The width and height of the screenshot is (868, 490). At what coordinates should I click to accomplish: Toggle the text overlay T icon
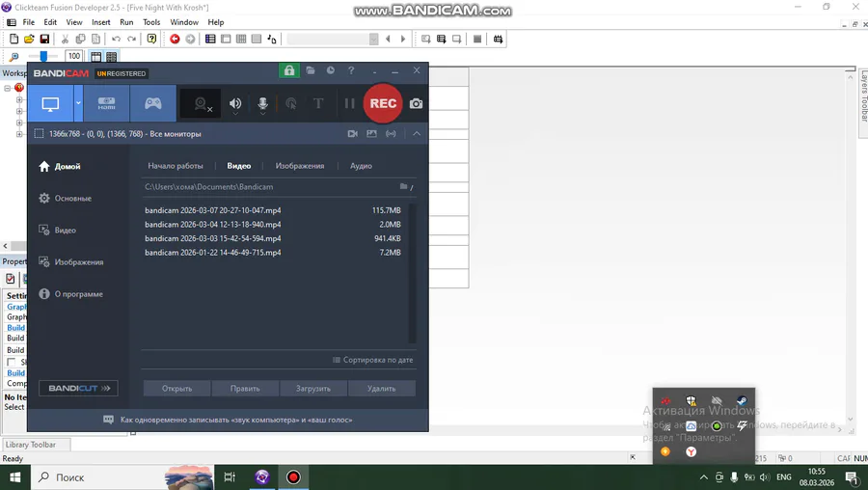pyautogui.click(x=318, y=103)
